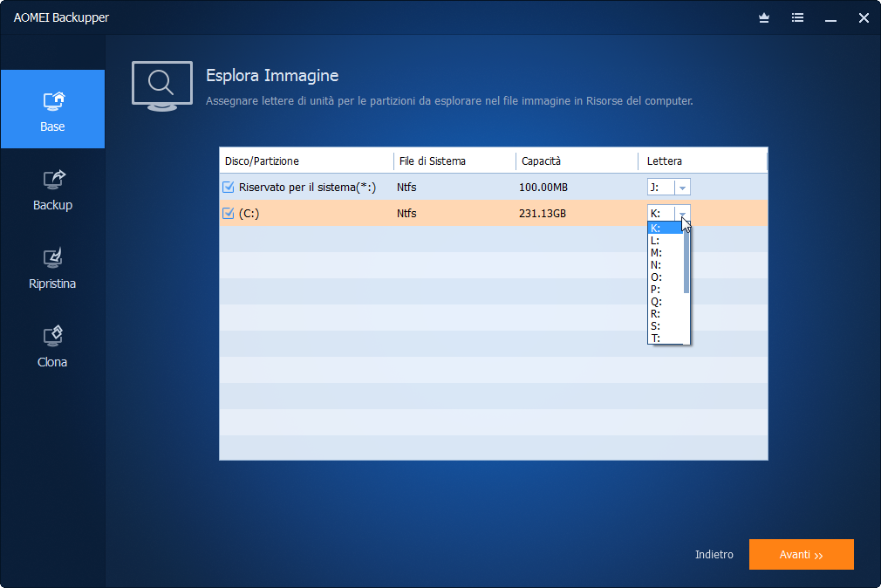Click the Lettera column header
Screen dimensions: 881x588
click(x=703, y=161)
